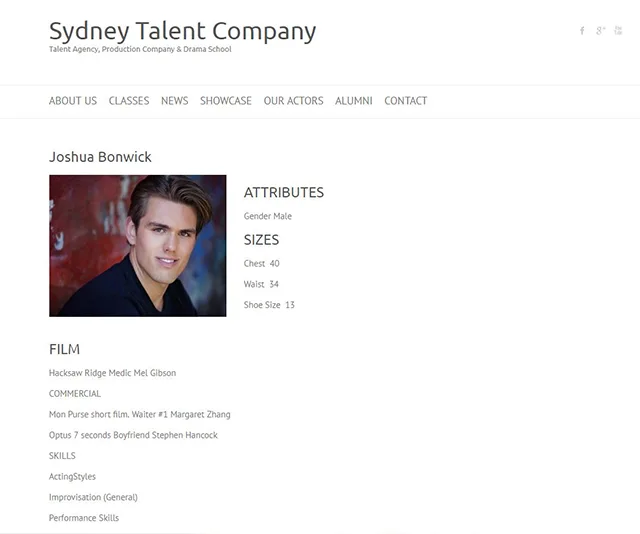Click the Attributes heading

pos(284,193)
